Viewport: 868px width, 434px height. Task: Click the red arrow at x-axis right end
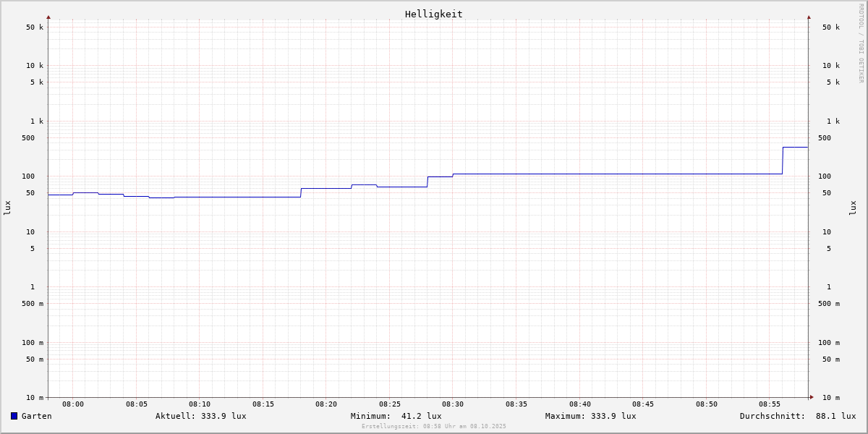(x=812, y=397)
